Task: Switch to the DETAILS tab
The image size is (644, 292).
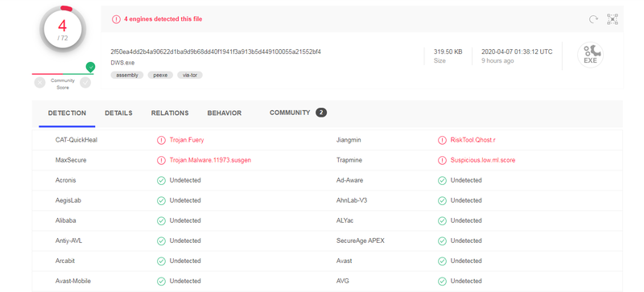Action: pyautogui.click(x=118, y=113)
